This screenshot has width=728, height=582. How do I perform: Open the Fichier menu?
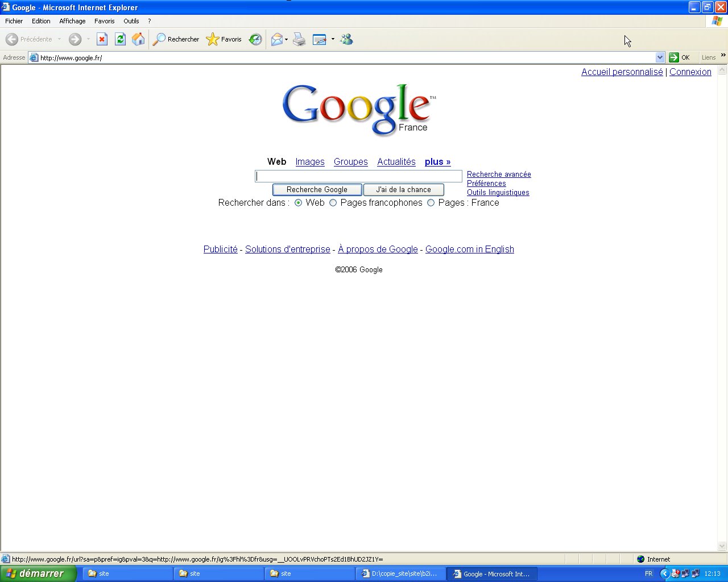tap(14, 21)
